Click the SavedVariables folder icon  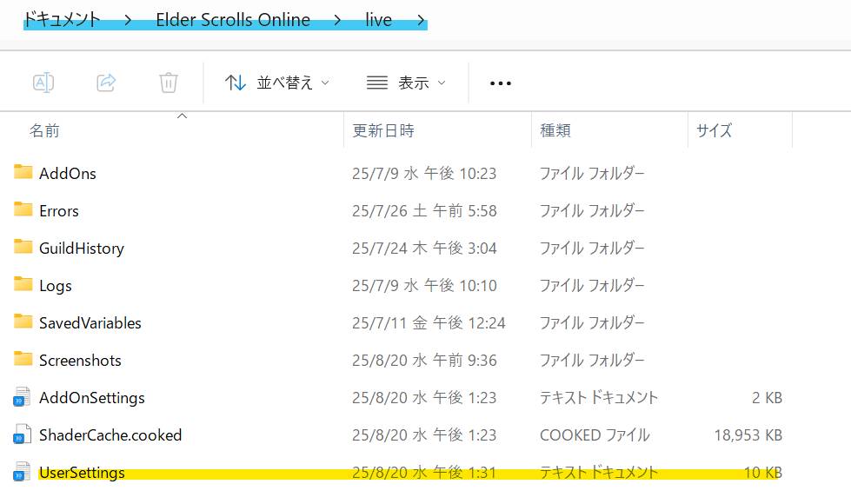[x=23, y=322]
